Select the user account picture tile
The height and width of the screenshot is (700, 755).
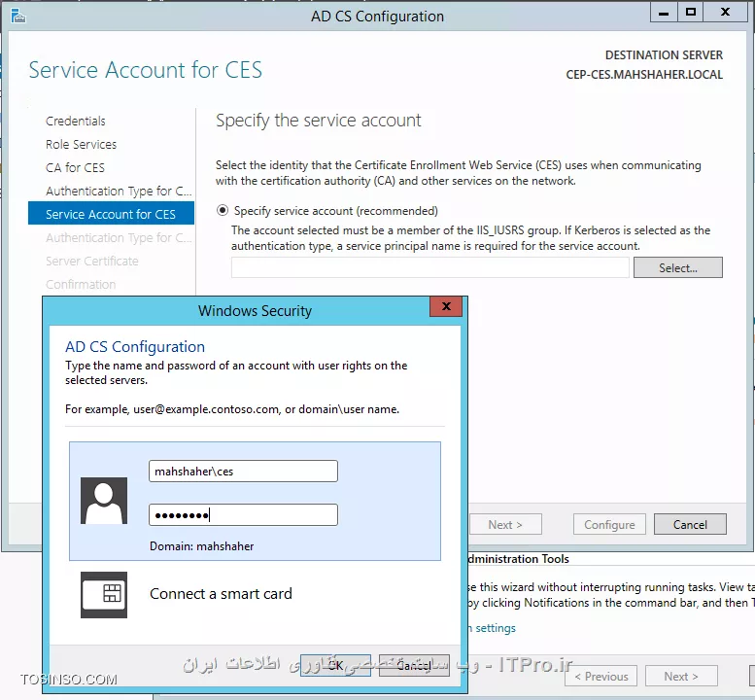104,501
